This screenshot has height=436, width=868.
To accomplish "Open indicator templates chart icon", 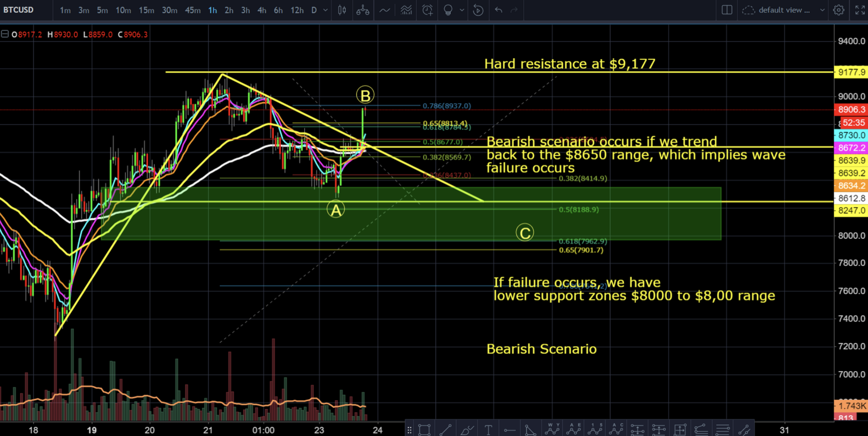I will pyautogui.click(x=406, y=10).
